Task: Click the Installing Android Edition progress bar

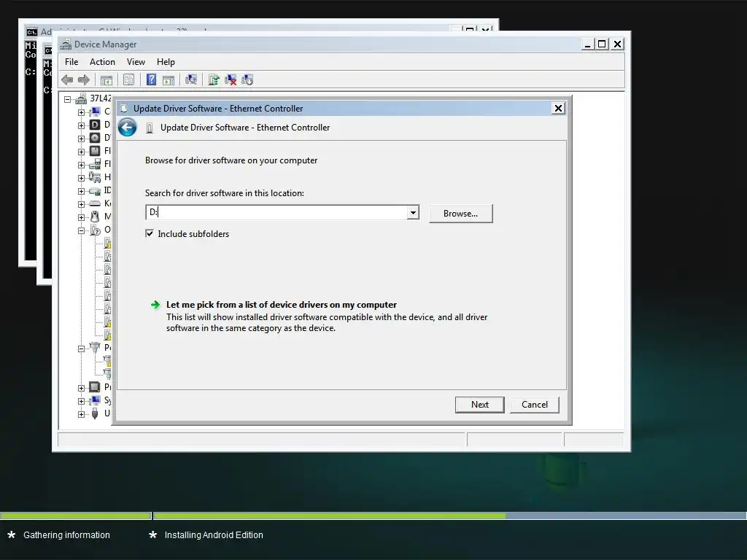Action: [449, 516]
